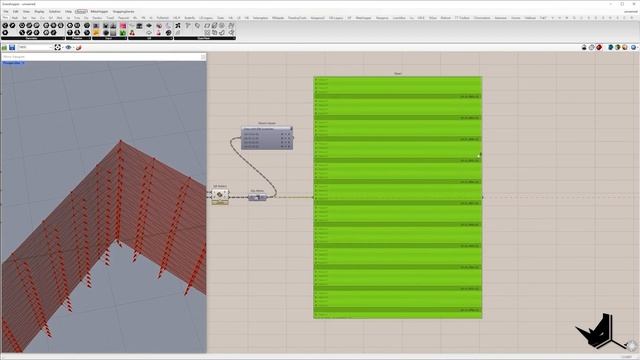The image size is (640, 360).
Task: Click the button at the right end of the Rhino Viewport title bar
Action: point(203,57)
